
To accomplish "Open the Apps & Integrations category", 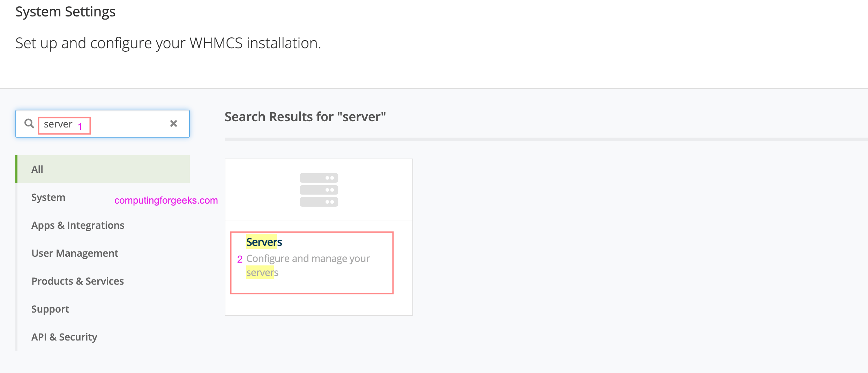I will (x=78, y=225).
